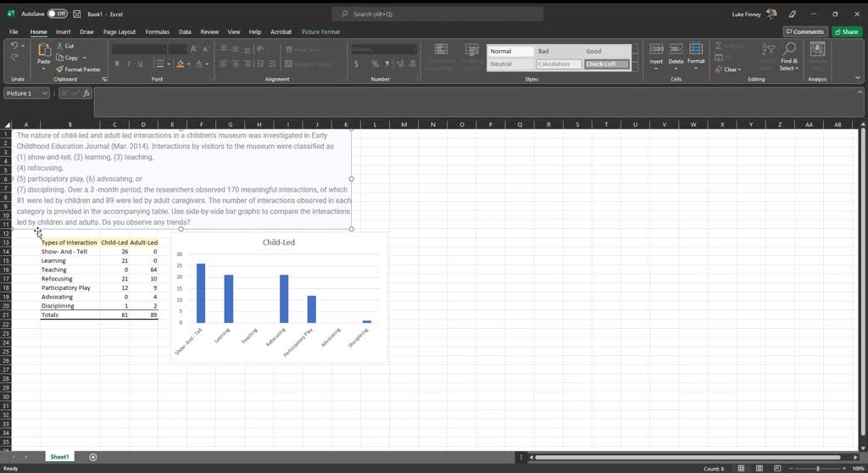The width and height of the screenshot is (868, 473).
Task: Select the Sheet1 tab
Action: pyautogui.click(x=59, y=457)
